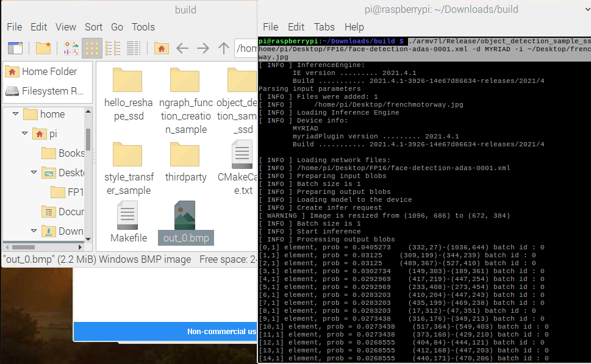The height and width of the screenshot is (364, 591).
Task: Open a new file manager window
Action: coord(15,48)
